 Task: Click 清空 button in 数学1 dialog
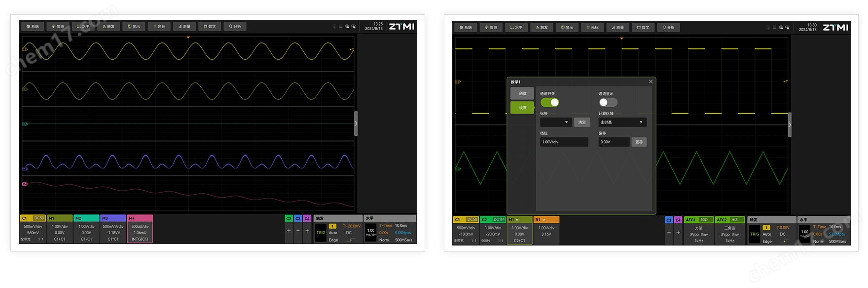(x=582, y=122)
